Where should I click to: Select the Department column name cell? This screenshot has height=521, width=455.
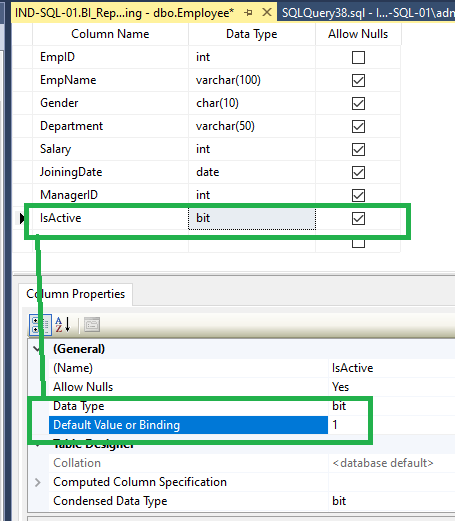(x=111, y=126)
